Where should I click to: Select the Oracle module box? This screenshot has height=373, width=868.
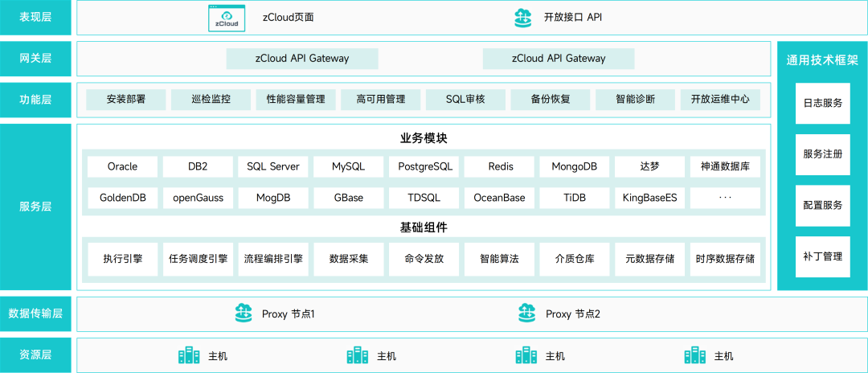[x=123, y=166]
